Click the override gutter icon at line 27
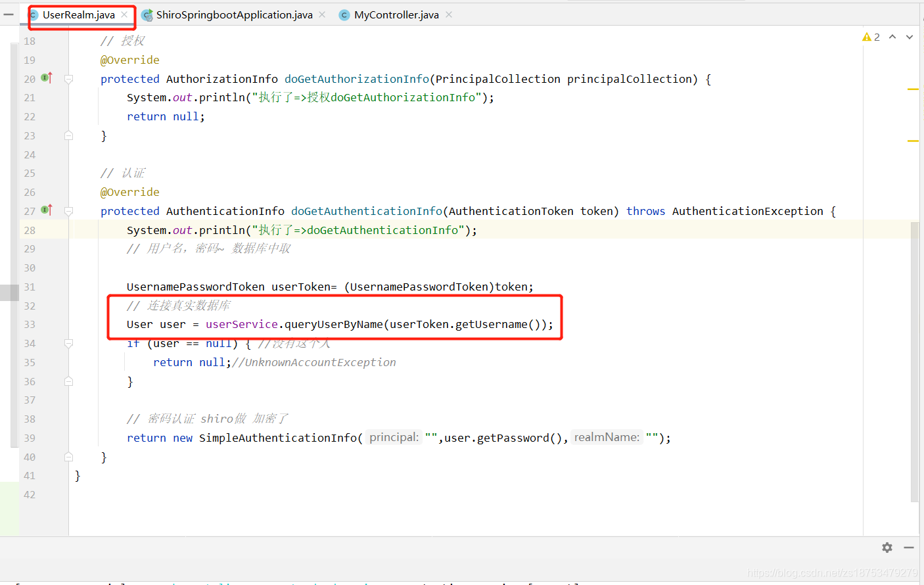The image size is (924, 585). pyautogui.click(x=47, y=210)
